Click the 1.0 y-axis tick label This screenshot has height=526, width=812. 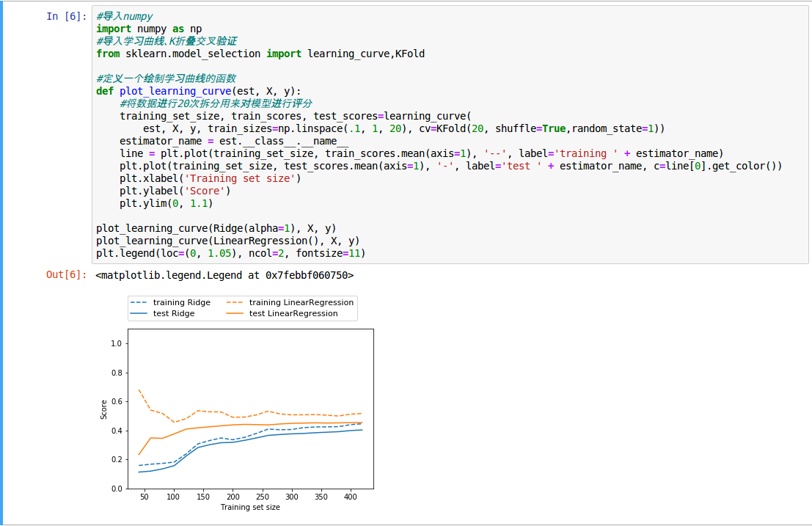pos(117,343)
